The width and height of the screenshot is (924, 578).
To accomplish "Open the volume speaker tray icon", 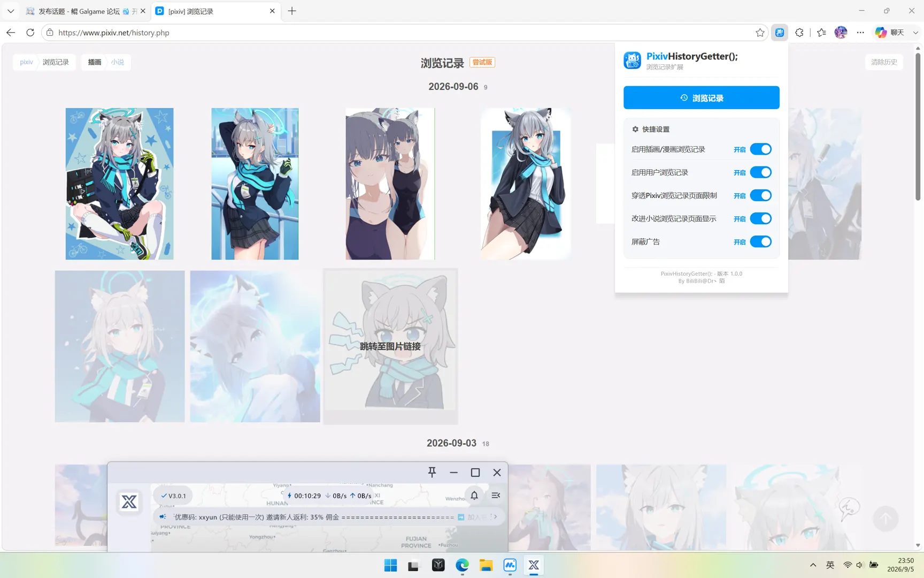I will [860, 565].
